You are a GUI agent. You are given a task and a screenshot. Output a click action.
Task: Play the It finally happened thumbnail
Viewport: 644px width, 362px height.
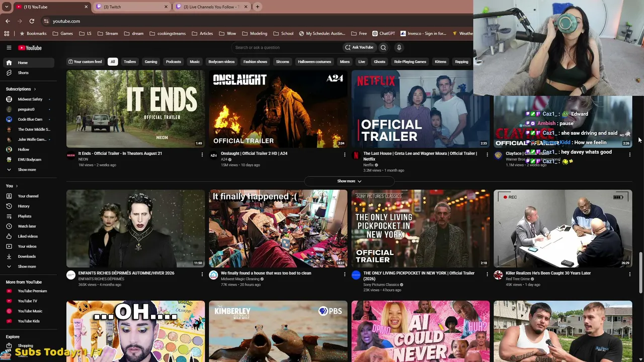[278, 228]
